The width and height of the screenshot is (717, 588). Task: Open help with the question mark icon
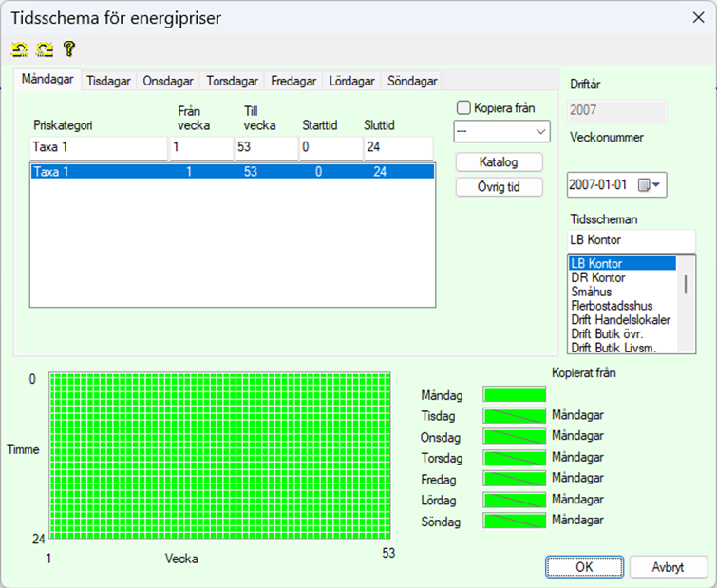coord(68,48)
